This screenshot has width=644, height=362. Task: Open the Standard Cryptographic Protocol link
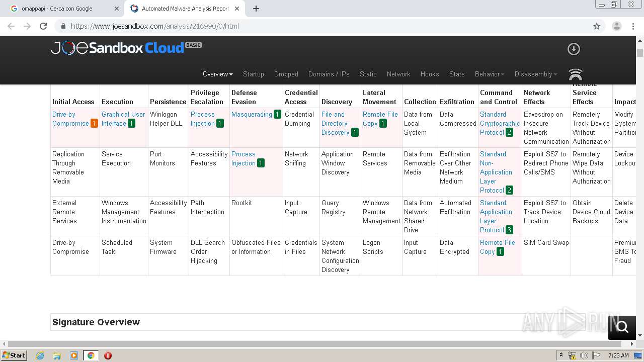pyautogui.click(x=500, y=123)
